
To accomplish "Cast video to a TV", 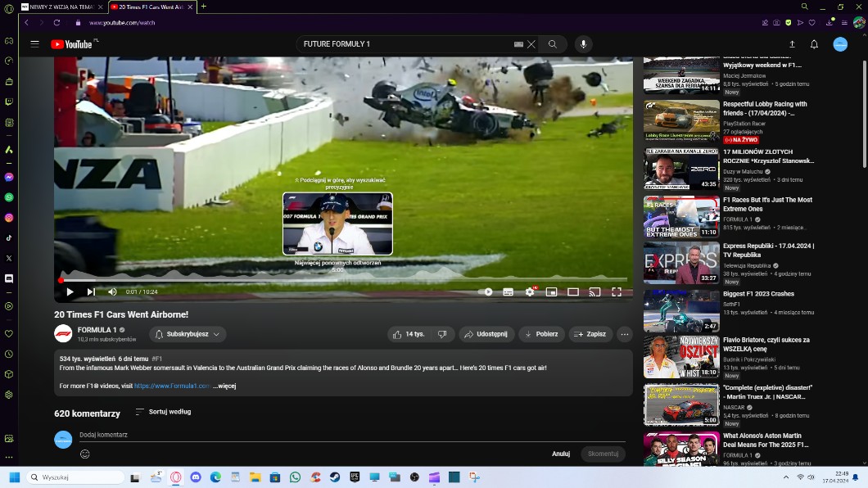I will pos(594,291).
